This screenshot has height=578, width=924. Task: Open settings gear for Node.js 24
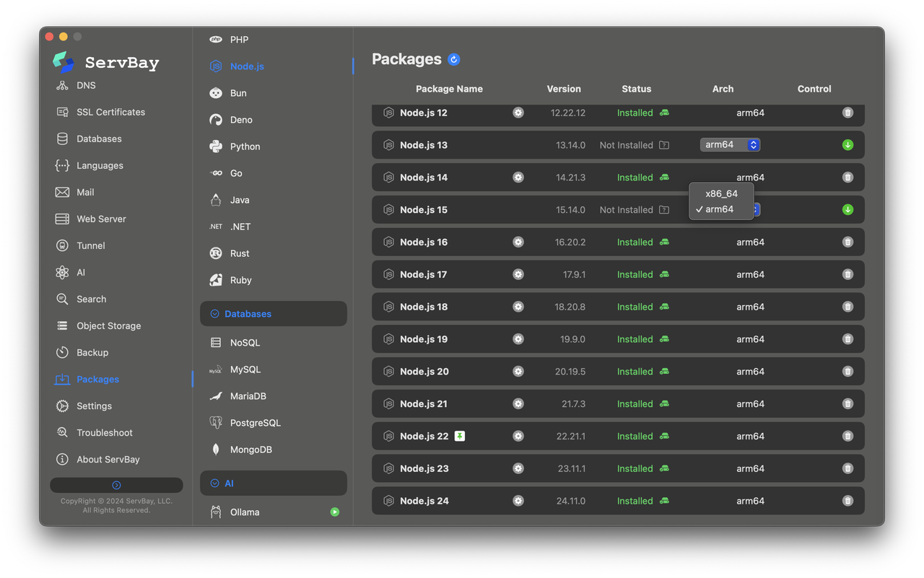[518, 501]
